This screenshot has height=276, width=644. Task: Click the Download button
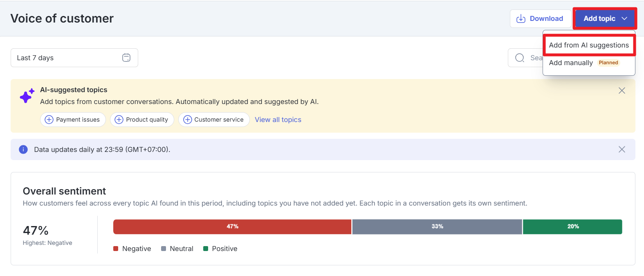coord(541,19)
